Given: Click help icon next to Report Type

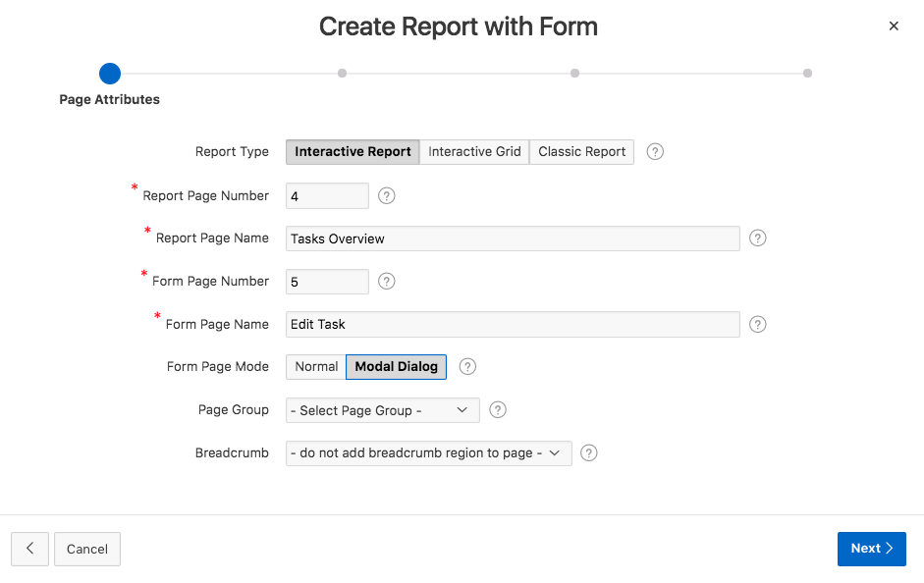Looking at the screenshot, I should tap(655, 152).
